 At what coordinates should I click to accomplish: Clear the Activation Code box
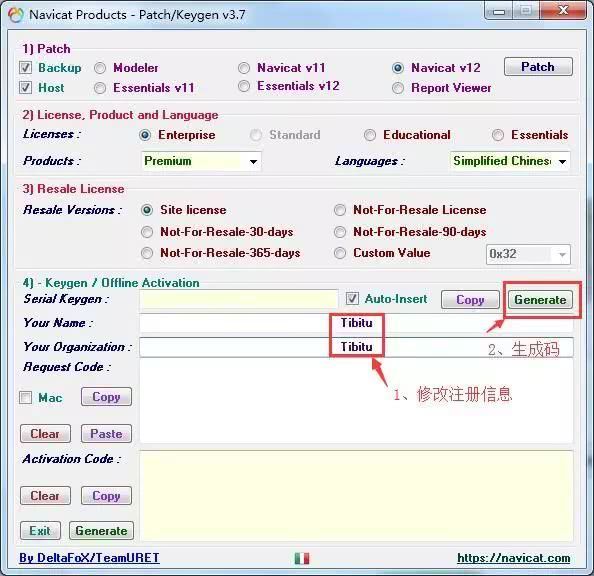pyautogui.click(x=45, y=496)
